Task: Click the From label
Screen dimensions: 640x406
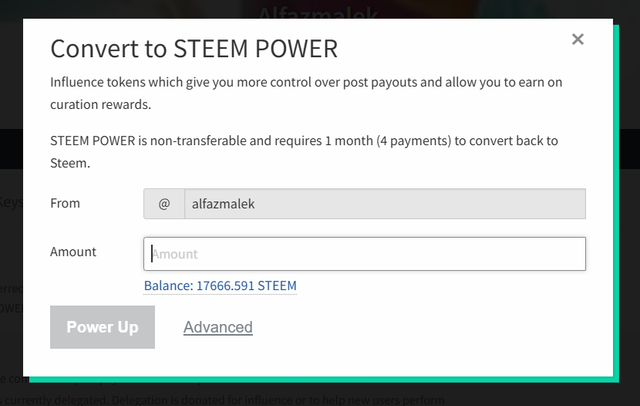Action: pos(65,203)
